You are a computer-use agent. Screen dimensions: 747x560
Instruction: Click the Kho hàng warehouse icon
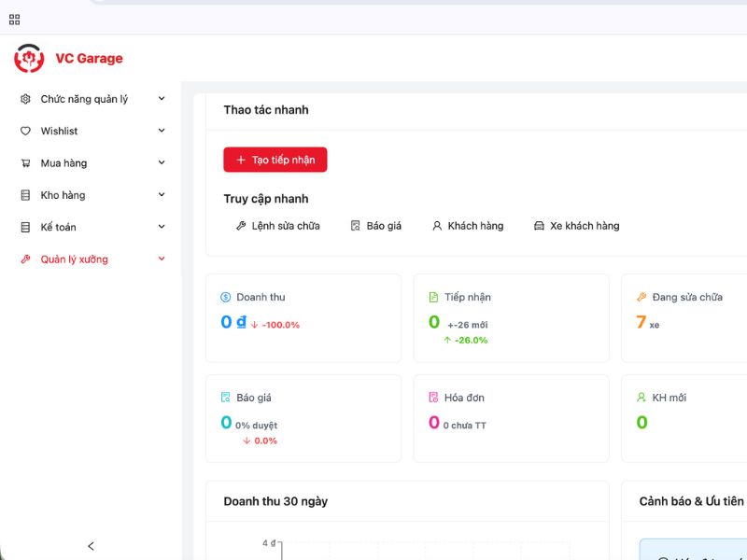point(25,195)
